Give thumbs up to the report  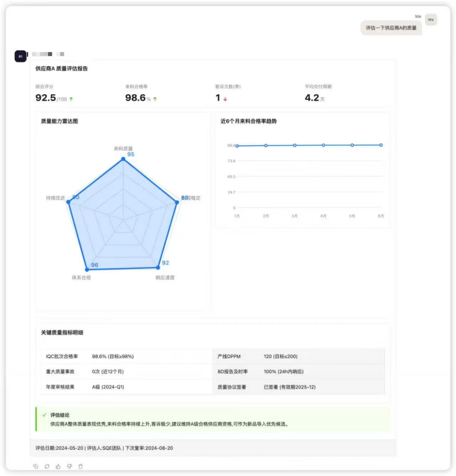click(x=58, y=466)
